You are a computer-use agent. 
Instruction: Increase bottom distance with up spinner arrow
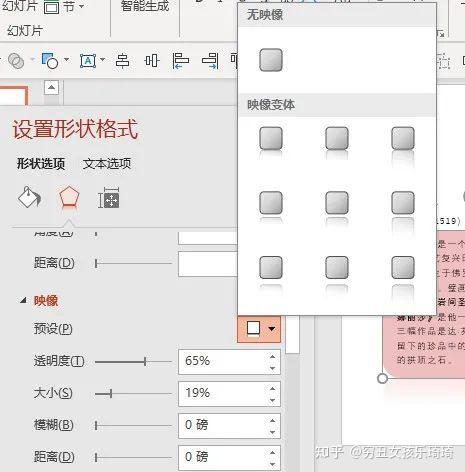pyautogui.click(x=273, y=452)
